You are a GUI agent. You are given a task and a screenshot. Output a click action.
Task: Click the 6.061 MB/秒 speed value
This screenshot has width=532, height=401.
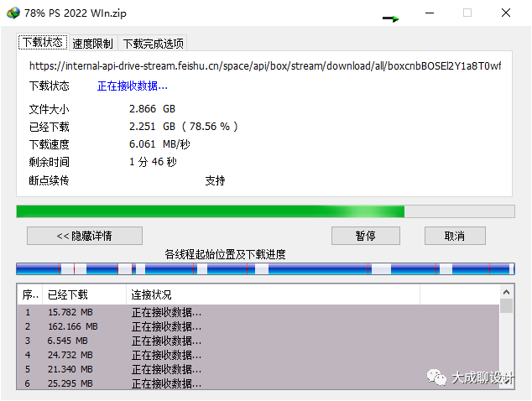[x=159, y=144]
